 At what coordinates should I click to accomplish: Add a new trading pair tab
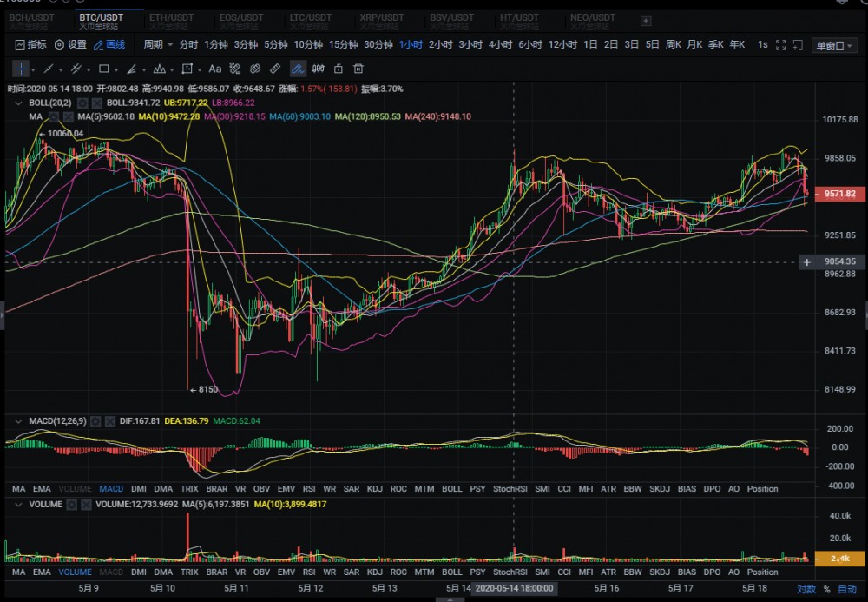point(646,20)
